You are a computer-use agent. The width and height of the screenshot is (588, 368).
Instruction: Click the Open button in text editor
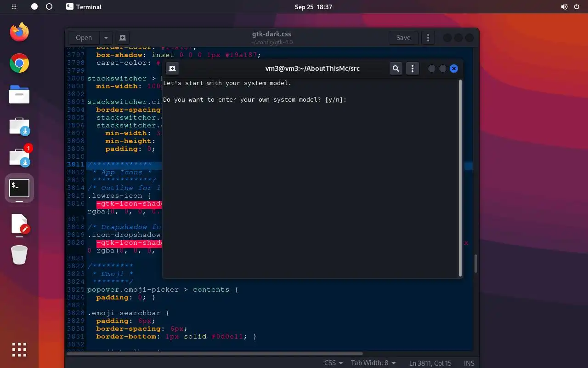[x=84, y=38]
